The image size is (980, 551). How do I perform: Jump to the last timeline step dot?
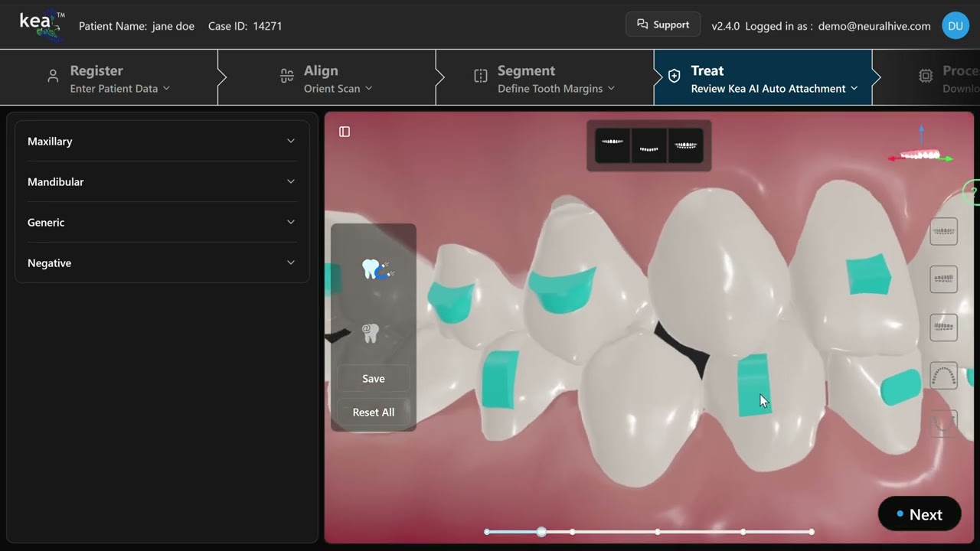point(812,532)
